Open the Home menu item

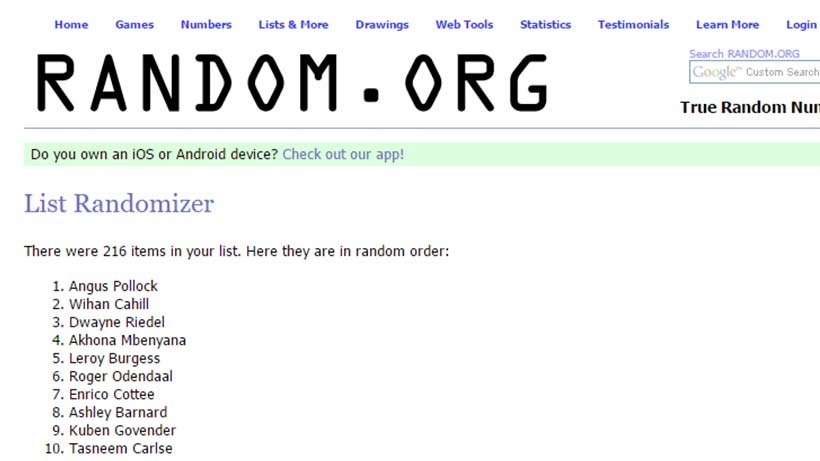click(x=71, y=25)
